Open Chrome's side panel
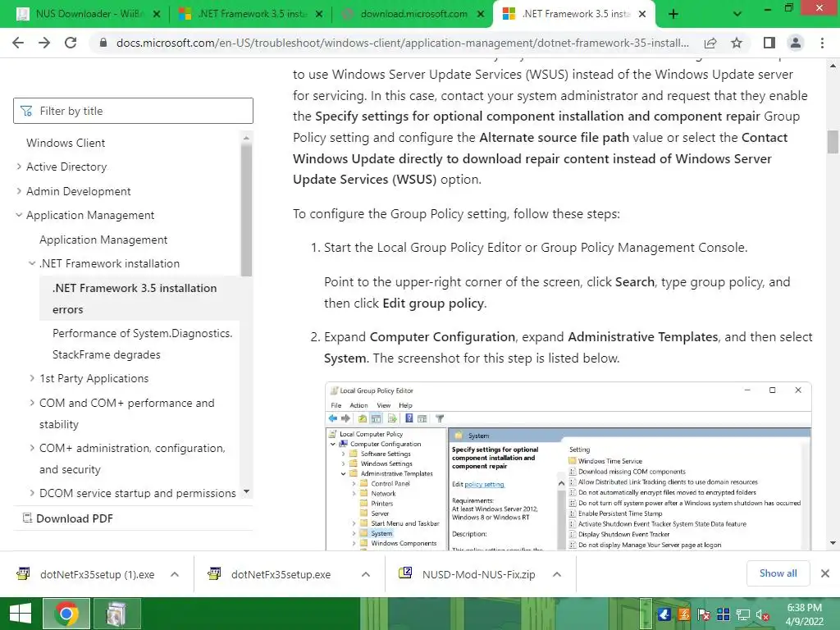 click(x=769, y=43)
